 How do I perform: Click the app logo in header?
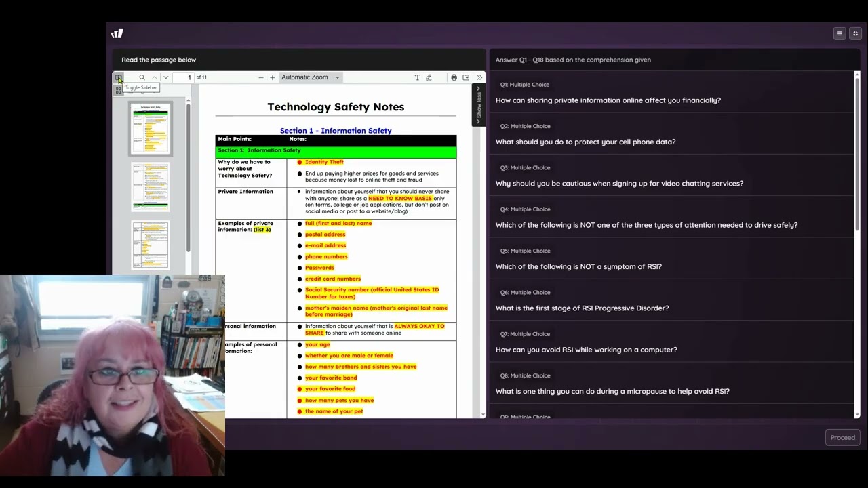pyautogui.click(x=117, y=33)
